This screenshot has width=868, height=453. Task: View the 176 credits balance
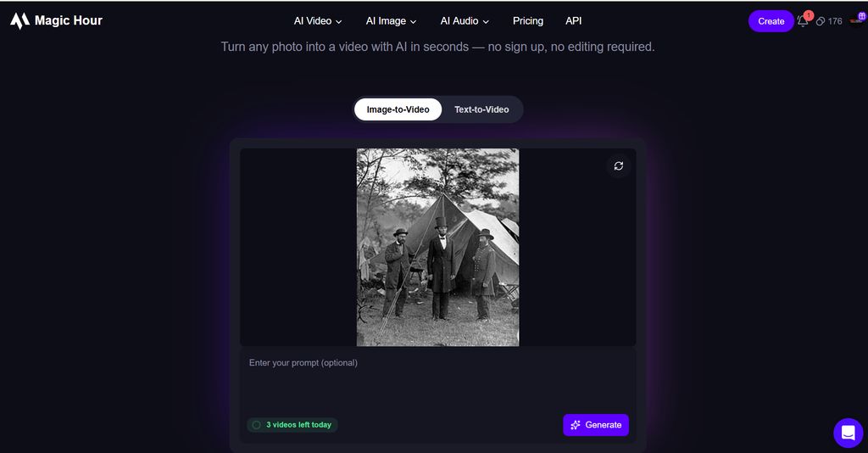click(829, 21)
